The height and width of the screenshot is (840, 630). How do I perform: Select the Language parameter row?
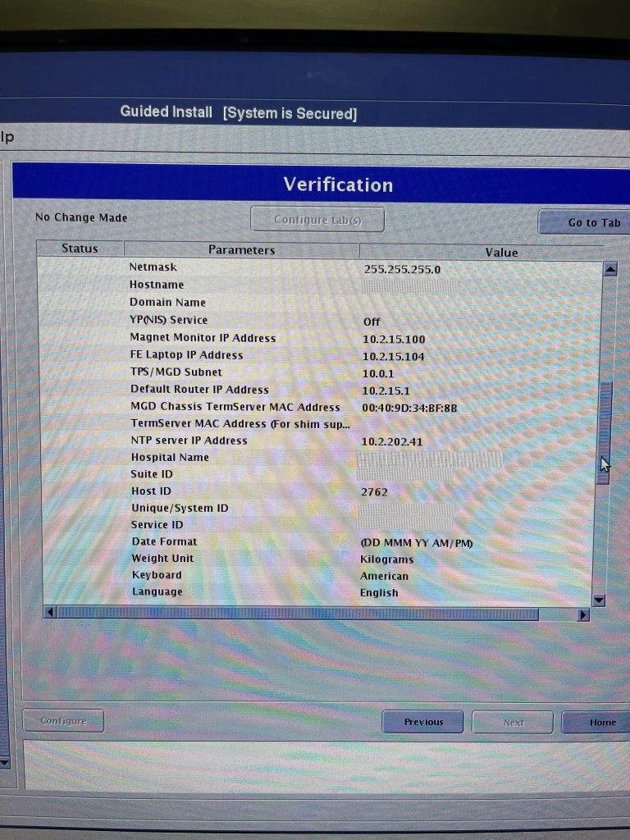click(157, 591)
